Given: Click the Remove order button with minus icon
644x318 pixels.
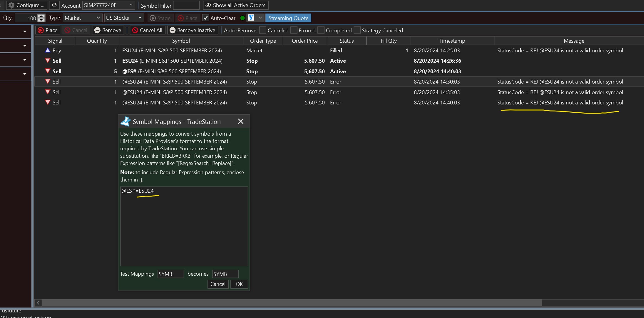Looking at the screenshot, I should tap(108, 30).
